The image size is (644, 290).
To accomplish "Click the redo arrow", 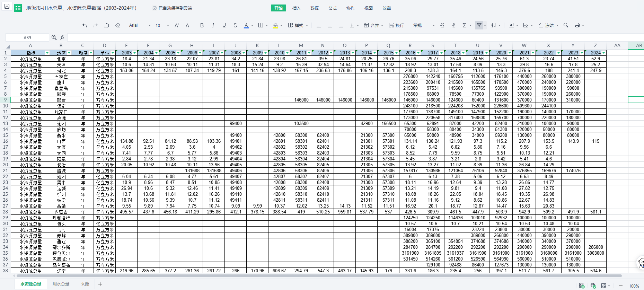I will click(x=96, y=25).
